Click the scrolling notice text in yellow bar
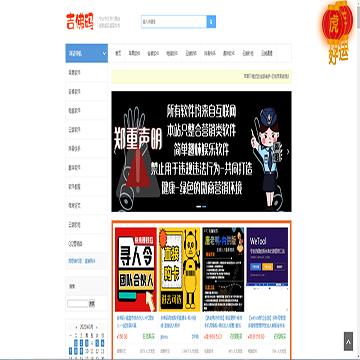 coord(267,77)
